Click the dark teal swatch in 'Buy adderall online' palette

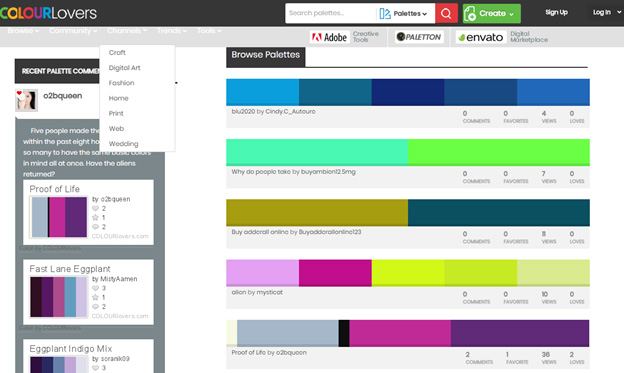point(499,213)
